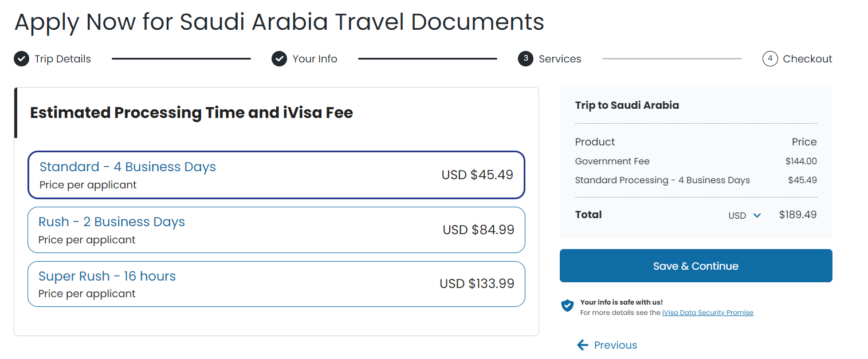Screen dimensions: 868x359
Task: Pick the Super Rush 16 hours option
Action: click(x=276, y=283)
